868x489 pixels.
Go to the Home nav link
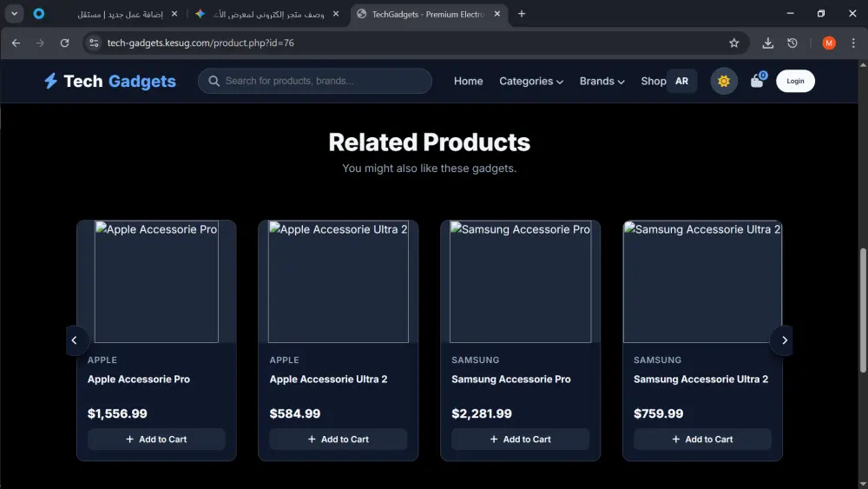(x=469, y=81)
